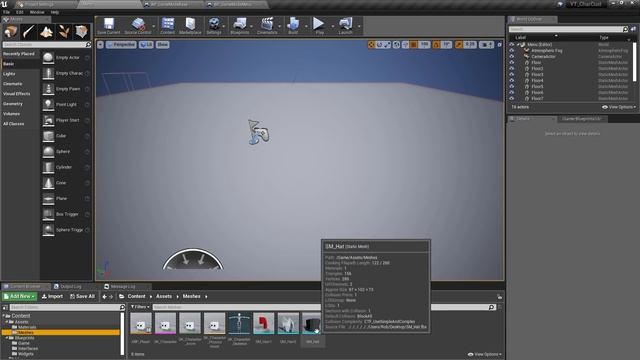Select the Empty Actor item icon

tap(48, 58)
